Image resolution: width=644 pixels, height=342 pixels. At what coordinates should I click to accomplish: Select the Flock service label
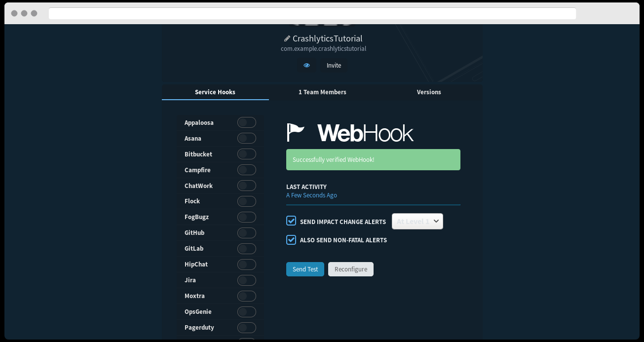[x=192, y=201]
